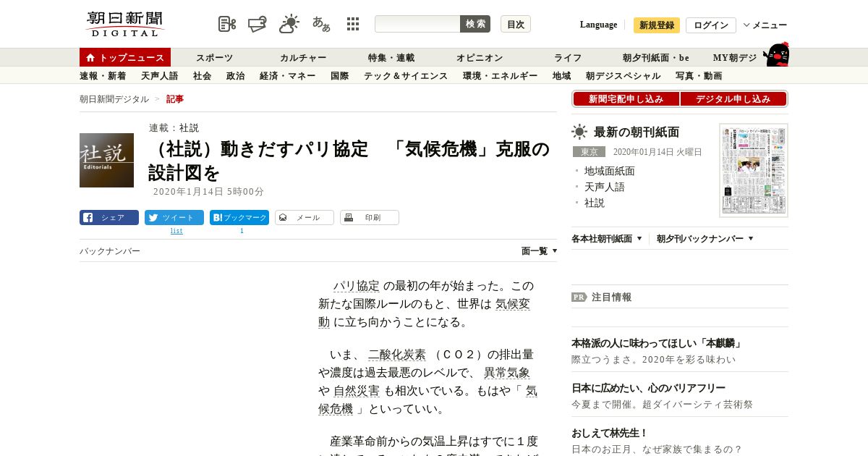Click the 社説 Editorials thumbnail image

pyautogui.click(x=106, y=160)
